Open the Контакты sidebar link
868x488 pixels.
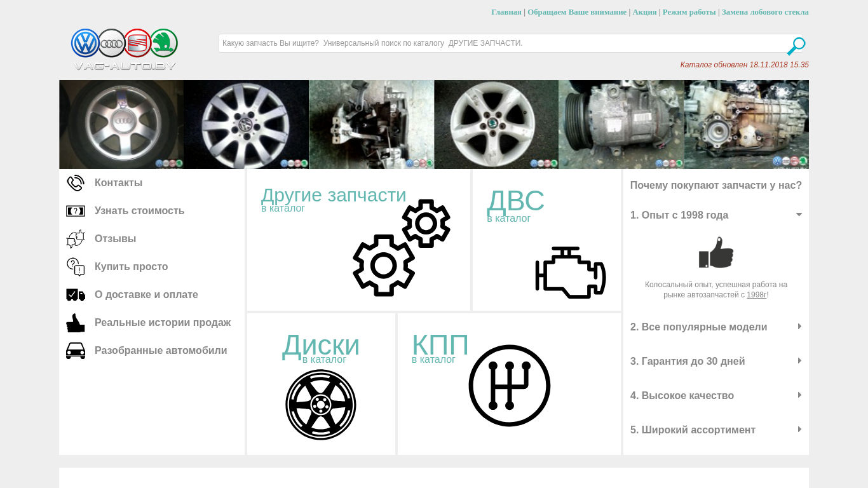[x=118, y=183]
